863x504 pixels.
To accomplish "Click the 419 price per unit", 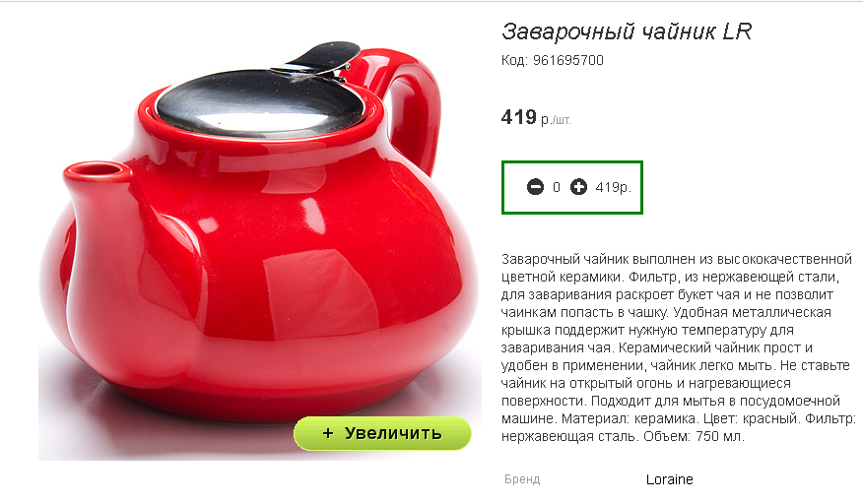I will (x=518, y=116).
